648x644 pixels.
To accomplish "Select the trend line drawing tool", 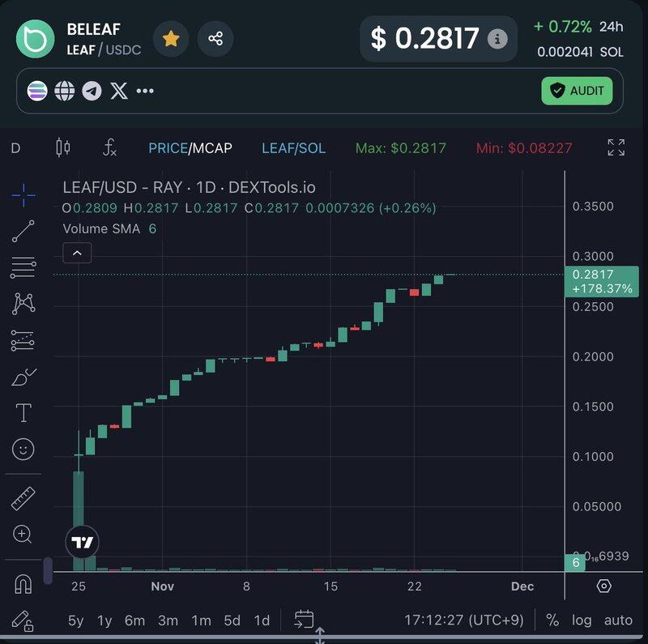I will 23,231.
